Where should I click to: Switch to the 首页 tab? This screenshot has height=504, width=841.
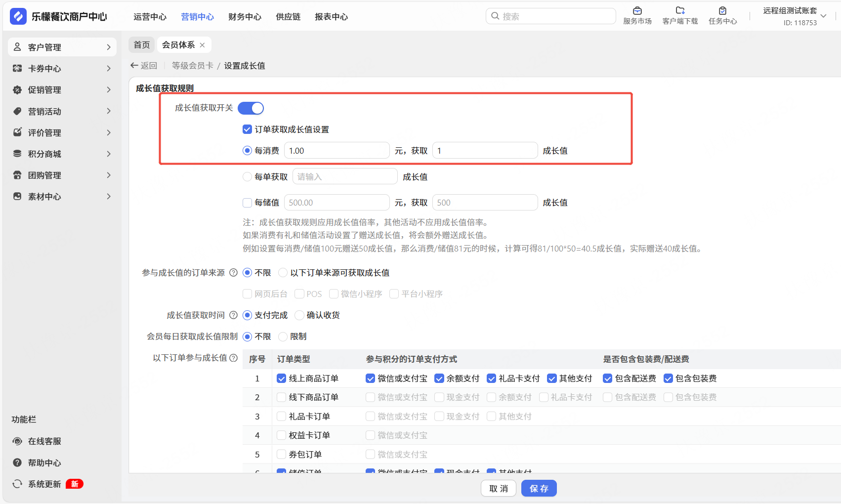(142, 45)
